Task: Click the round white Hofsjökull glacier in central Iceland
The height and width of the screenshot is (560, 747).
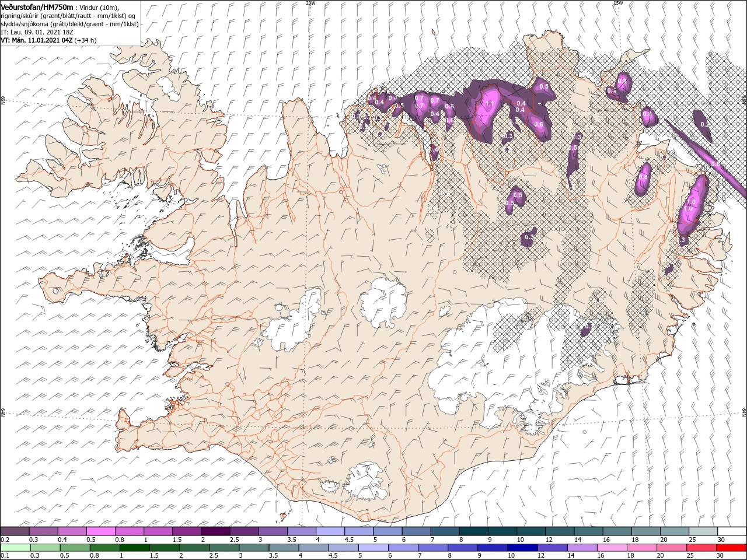Action: pyautogui.click(x=383, y=303)
